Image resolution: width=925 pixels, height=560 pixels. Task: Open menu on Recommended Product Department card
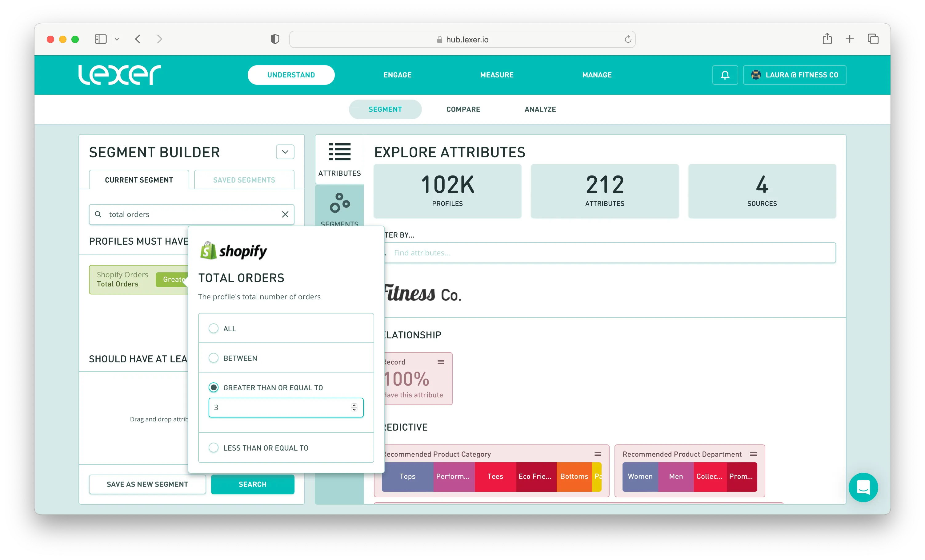(753, 454)
